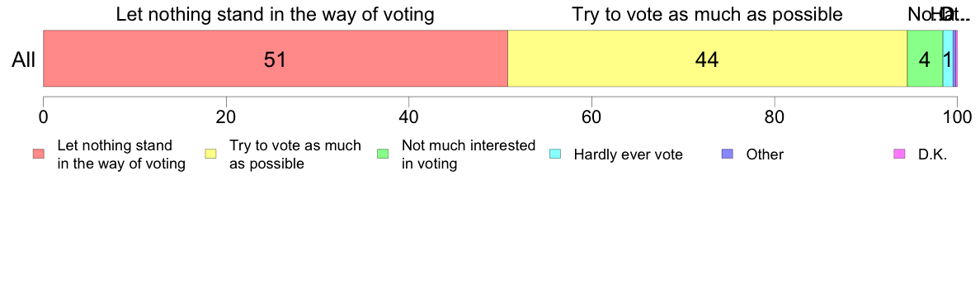This screenshot has width=980, height=304.
Task: Click the axis tick label 40
Action: 409,117
